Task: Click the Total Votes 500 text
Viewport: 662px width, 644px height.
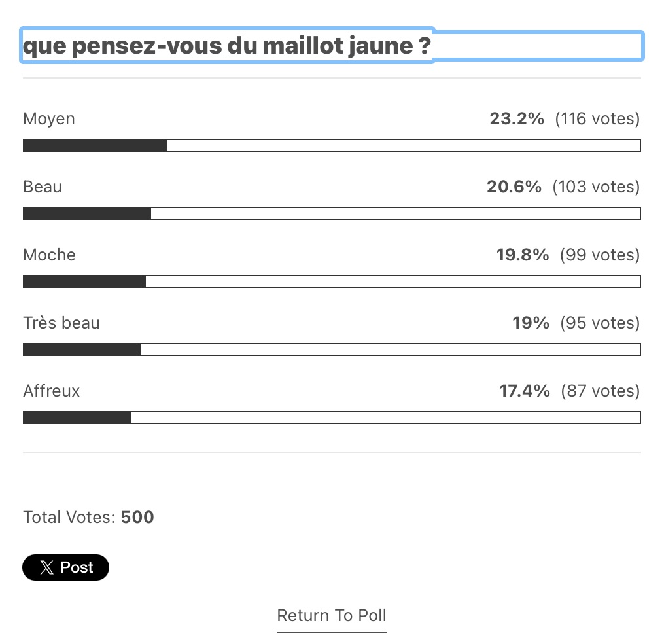Action: click(89, 518)
